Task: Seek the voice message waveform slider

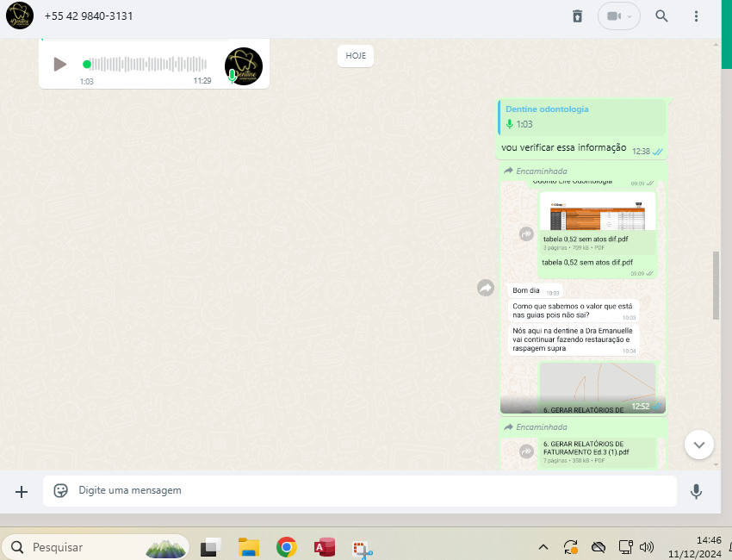Action: (x=146, y=64)
